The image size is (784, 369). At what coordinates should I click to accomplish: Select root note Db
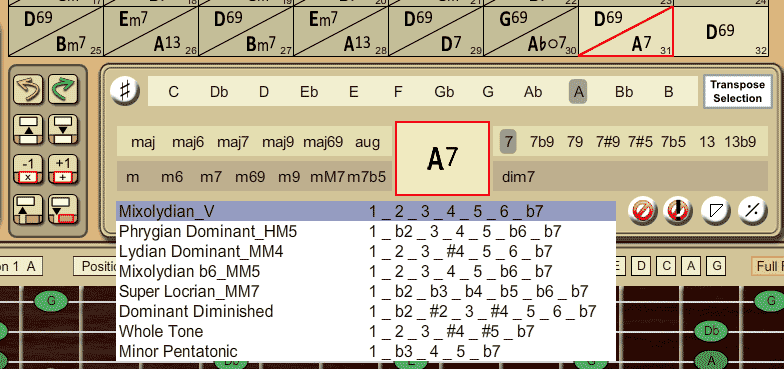[x=219, y=92]
